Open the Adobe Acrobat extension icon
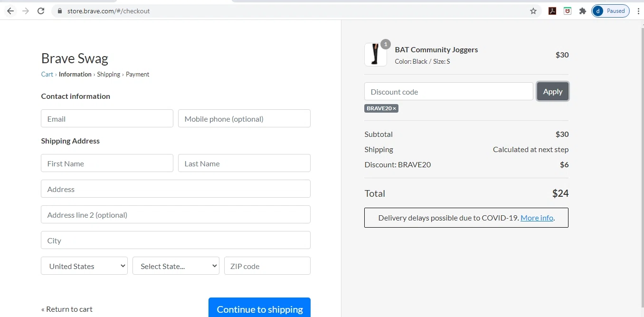 click(x=552, y=11)
